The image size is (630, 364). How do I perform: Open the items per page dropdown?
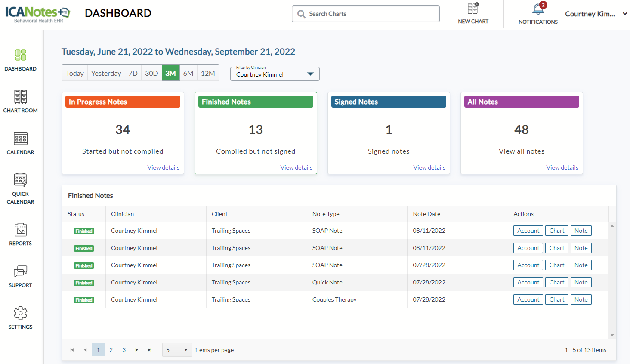point(177,350)
